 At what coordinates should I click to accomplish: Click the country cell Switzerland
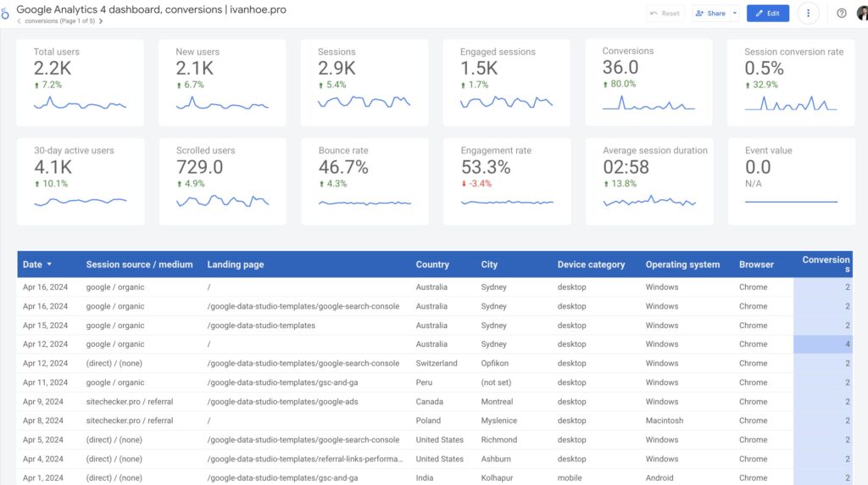point(437,363)
